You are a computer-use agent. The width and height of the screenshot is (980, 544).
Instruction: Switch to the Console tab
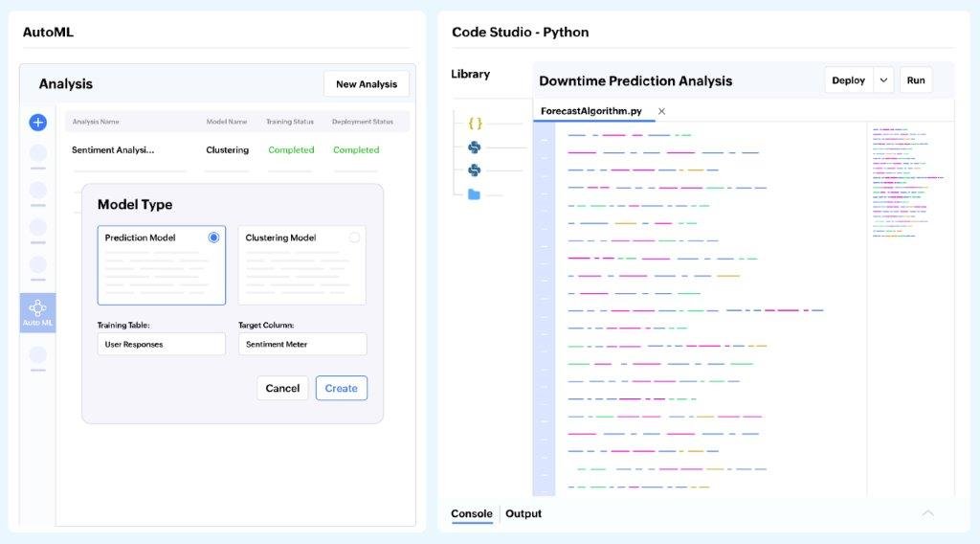(472, 514)
